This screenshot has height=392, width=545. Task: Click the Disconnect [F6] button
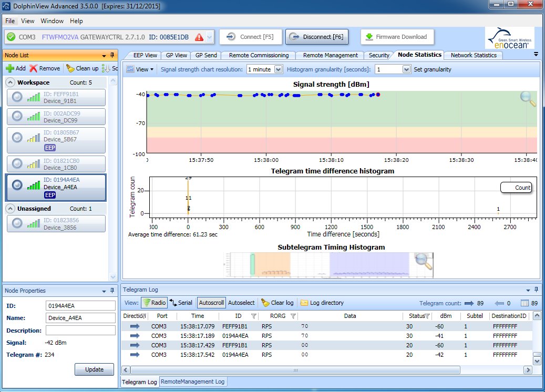(x=316, y=37)
